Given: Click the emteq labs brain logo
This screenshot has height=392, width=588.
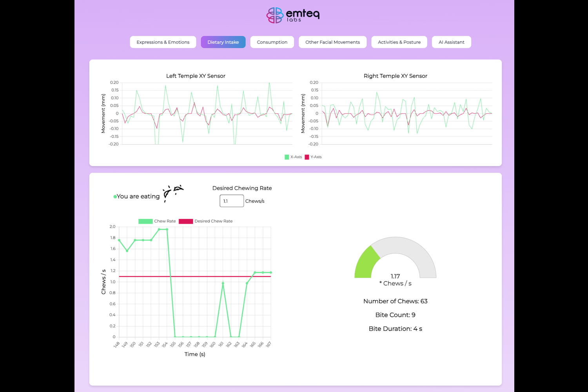Looking at the screenshot, I should [x=275, y=15].
